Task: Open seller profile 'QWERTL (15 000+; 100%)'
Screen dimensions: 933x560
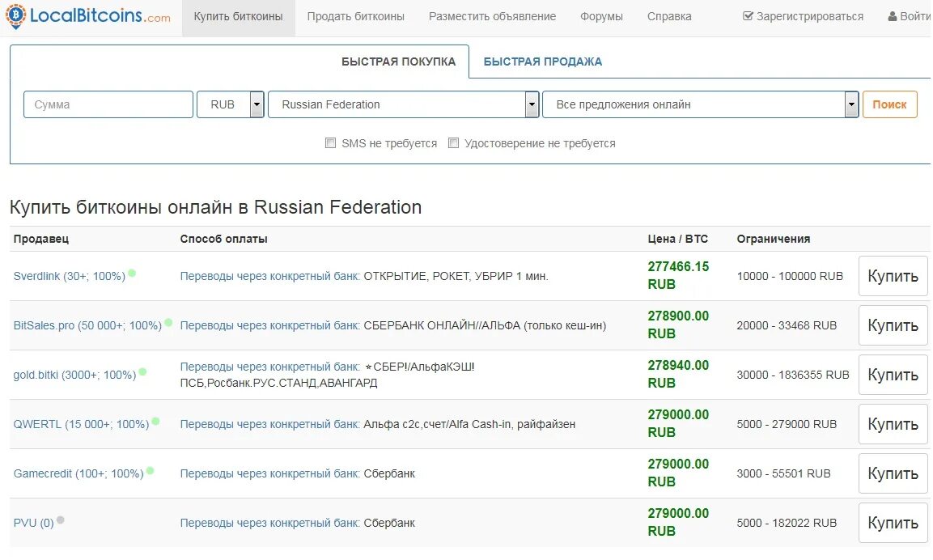Action: [x=81, y=424]
